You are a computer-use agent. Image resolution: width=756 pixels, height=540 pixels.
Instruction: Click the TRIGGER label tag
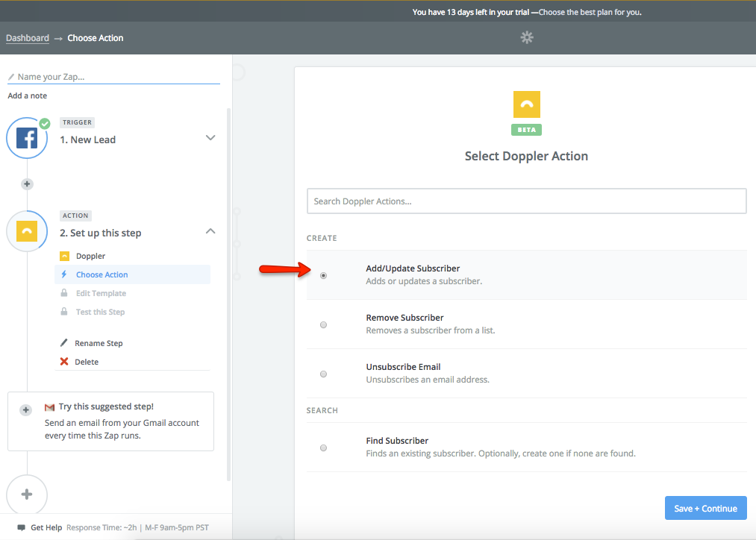click(x=77, y=122)
